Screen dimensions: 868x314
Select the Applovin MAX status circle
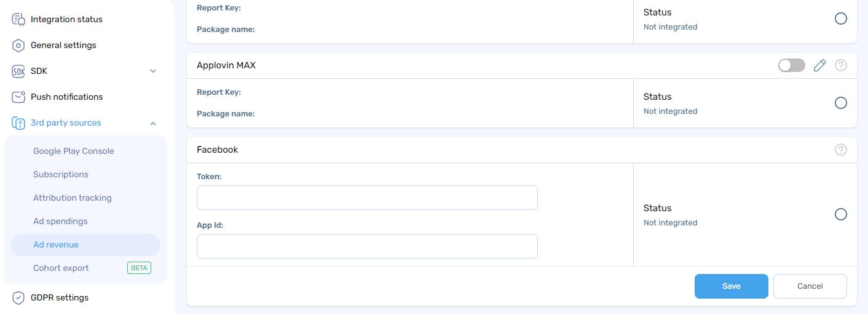(841, 103)
